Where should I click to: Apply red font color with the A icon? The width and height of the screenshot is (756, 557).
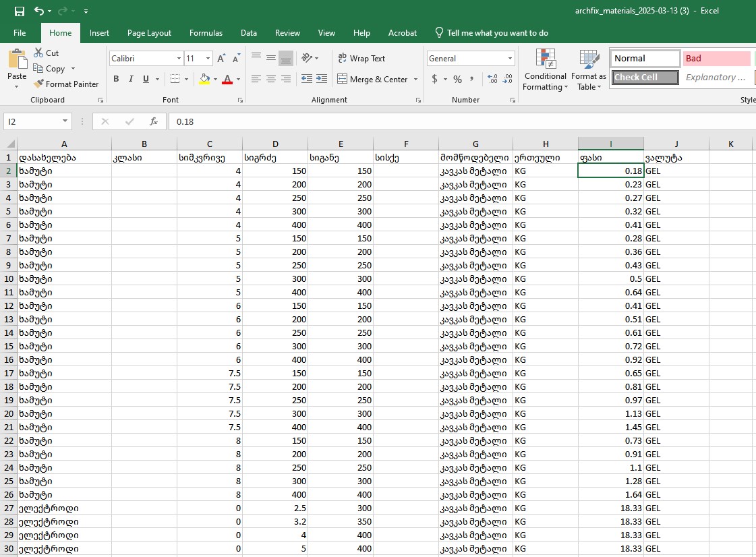click(x=227, y=79)
